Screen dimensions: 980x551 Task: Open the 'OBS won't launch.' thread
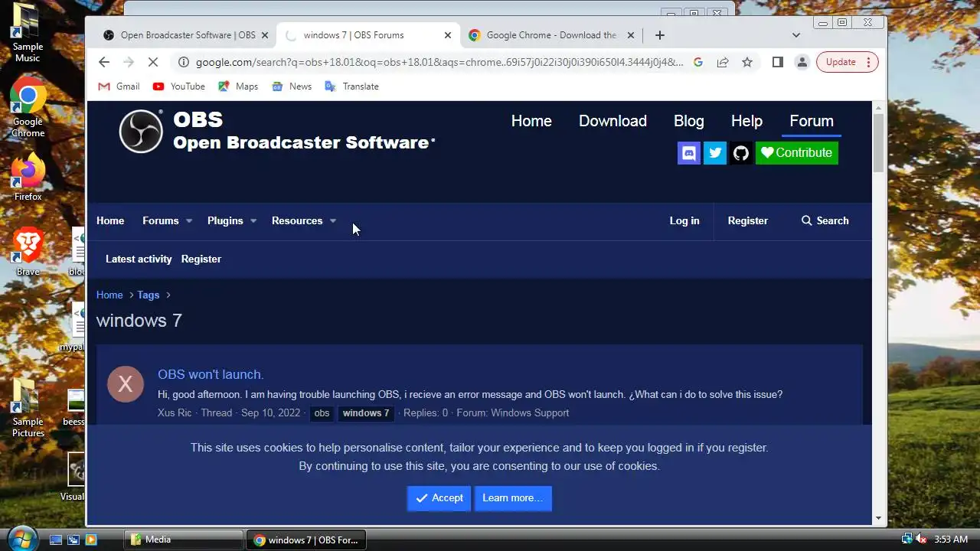point(211,374)
